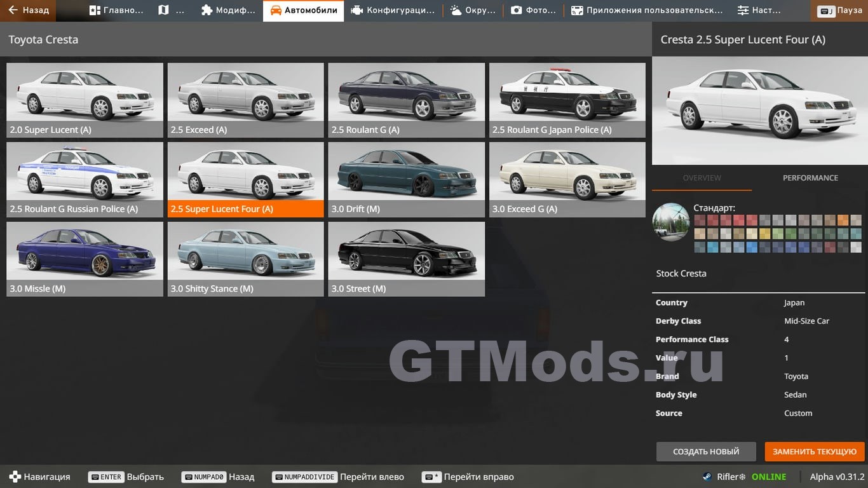The height and width of the screenshot is (488, 868).
Task: Select the Автомобили tab
Action: 303,10
